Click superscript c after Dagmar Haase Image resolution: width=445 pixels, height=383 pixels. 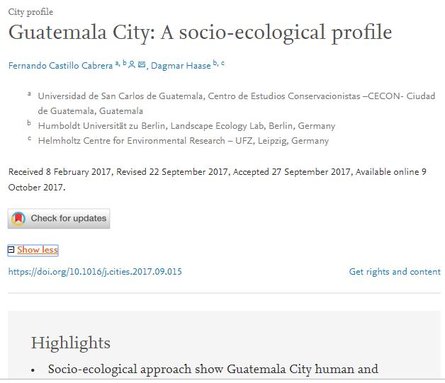222,63
